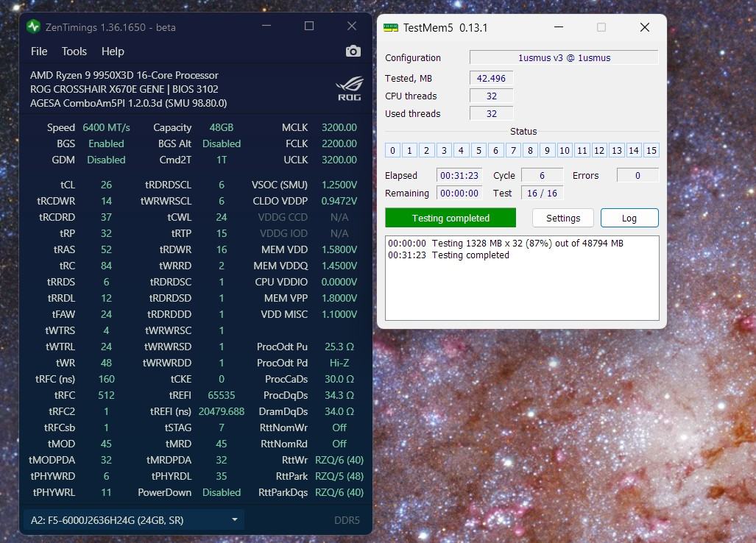The image size is (756, 543).
Task: Minimize the TestMem5 window
Action: point(558,27)
